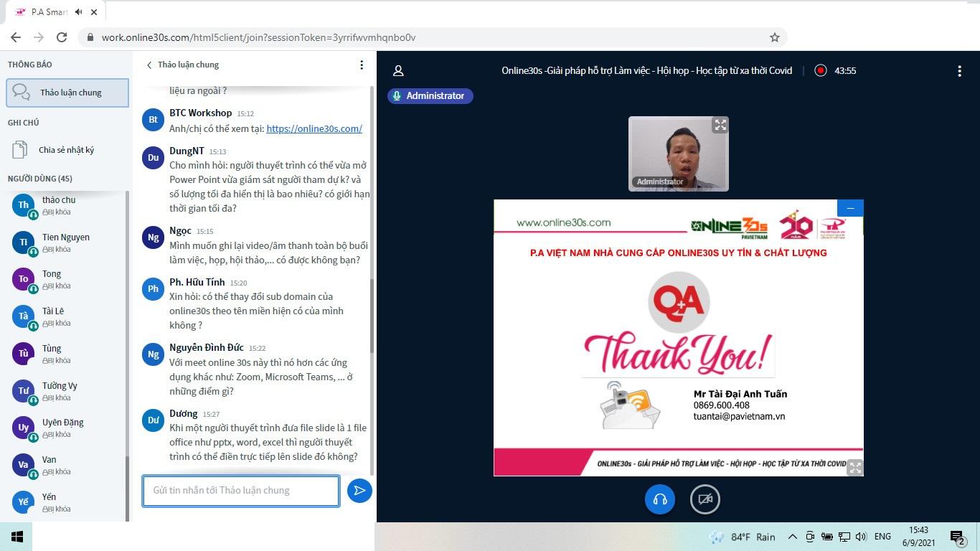This screenshot has height=551, width=980.
Task: Click the chat bubbles icon
Action: click(22, 93)
